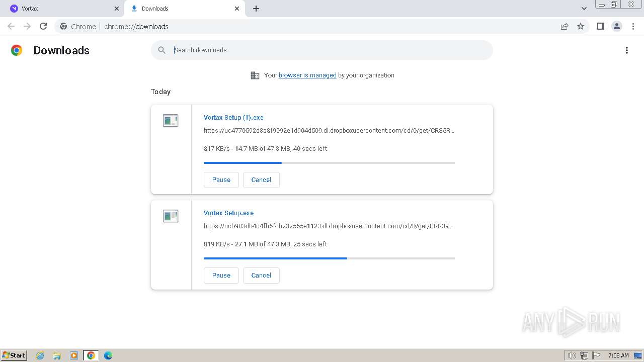
Task: Close the Downloads tab
Action: click(237, 9)
